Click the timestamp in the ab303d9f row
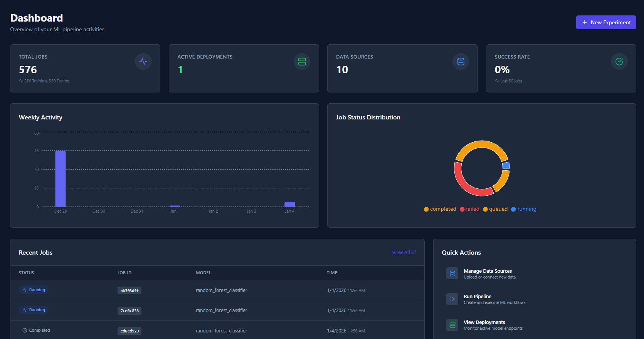This screenshot has height=339, width=644. coord(346,290)
